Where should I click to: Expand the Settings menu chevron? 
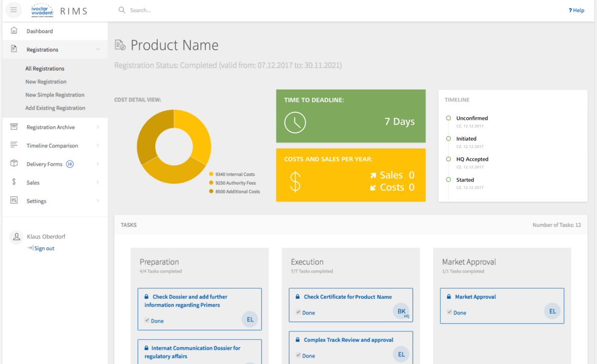pyautogui.click(x=98, y=201)
